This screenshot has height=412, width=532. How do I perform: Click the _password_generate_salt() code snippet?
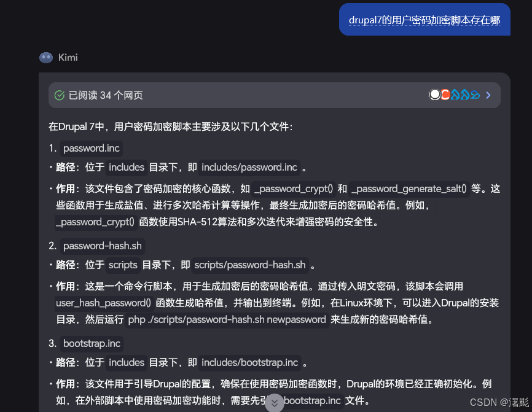pyautogui.click(x=409, y=189)
